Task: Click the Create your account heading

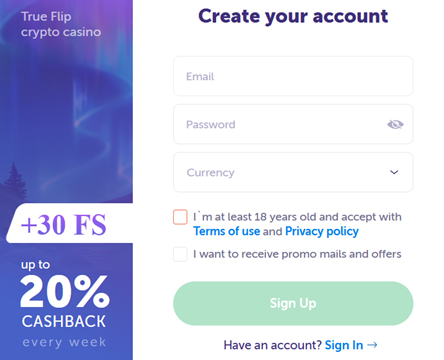Action: [293, 16]
